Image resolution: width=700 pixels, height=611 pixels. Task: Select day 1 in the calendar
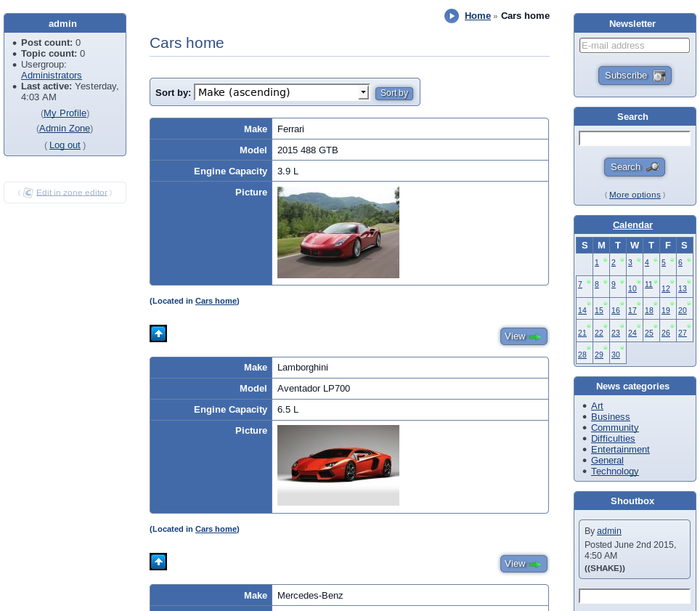click(597, 263)
